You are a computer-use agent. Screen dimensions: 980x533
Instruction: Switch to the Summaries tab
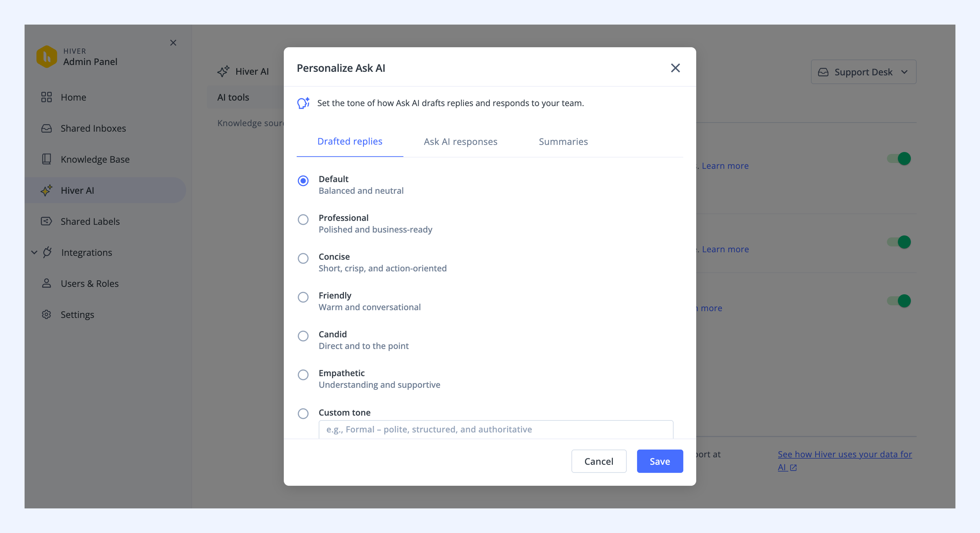(563, 142)
